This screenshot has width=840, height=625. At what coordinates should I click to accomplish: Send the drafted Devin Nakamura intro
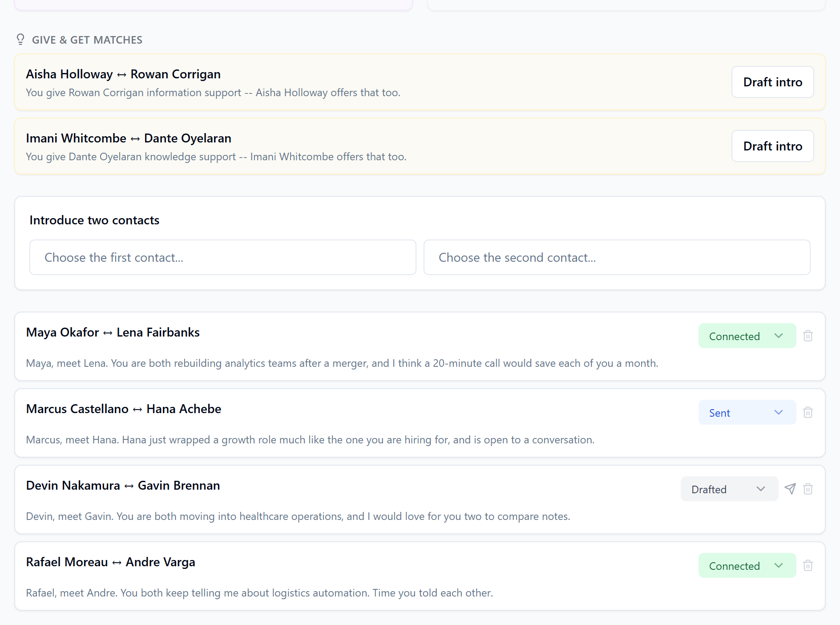790,489
